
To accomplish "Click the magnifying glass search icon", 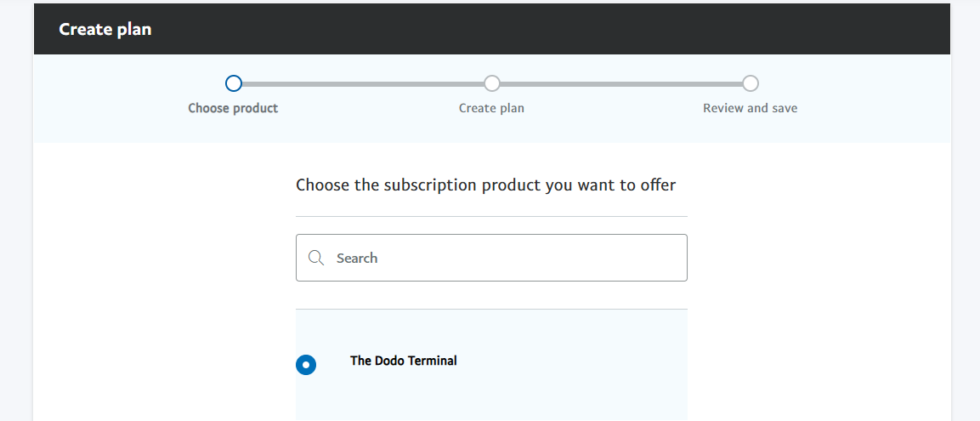I will 316,258.
